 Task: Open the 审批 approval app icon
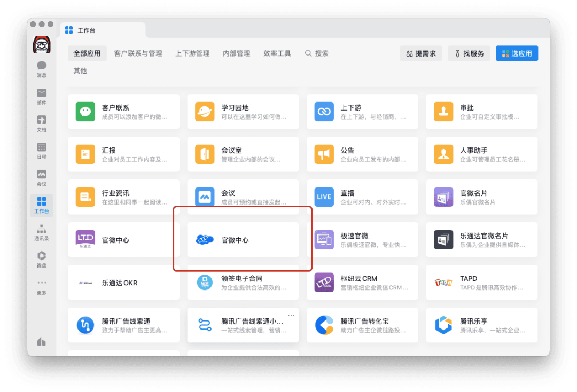click(x=443, y=112)
